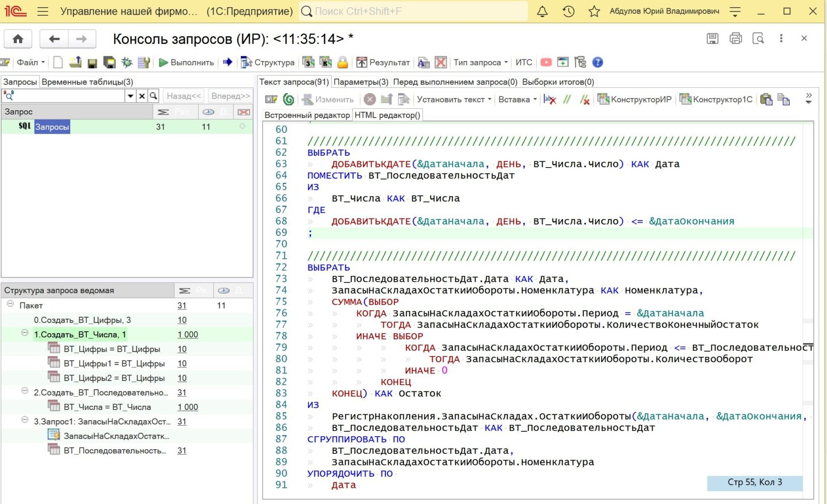
Task: Click the Структура button
Action: click(x=268, y=62)
